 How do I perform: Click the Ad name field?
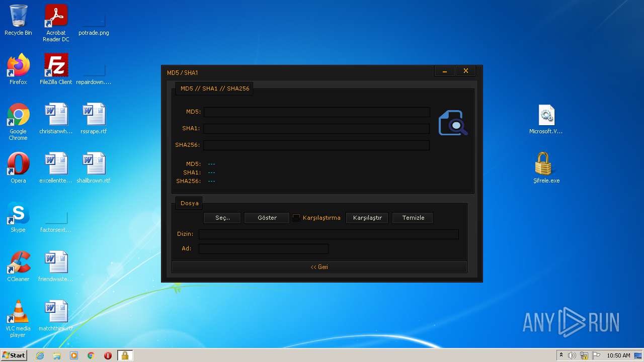264,248
